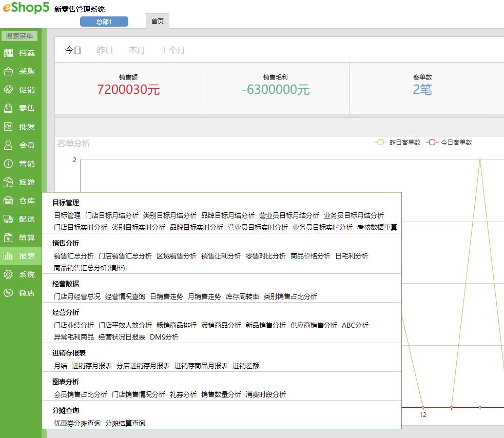This screenshot has height=438, width=504.
Task: Open 销售让利分析 menu item
Action: pyautogui.click(x=221, y=256)
